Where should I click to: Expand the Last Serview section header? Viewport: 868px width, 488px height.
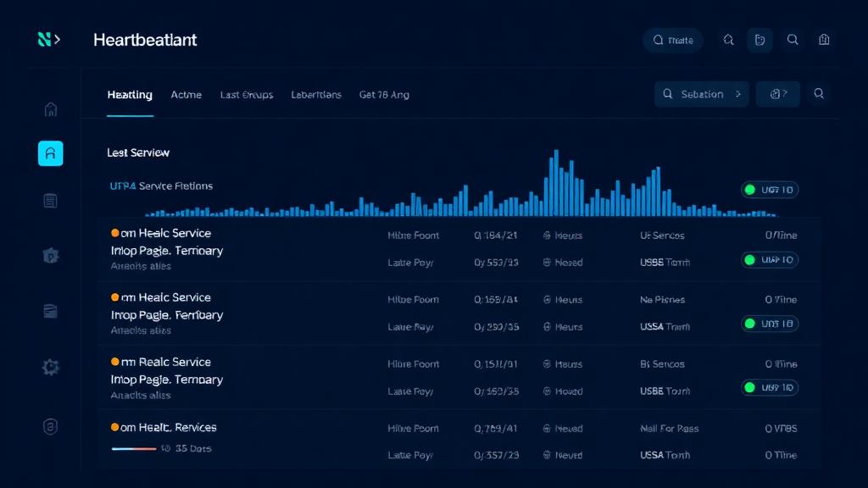tap(138, 152)
